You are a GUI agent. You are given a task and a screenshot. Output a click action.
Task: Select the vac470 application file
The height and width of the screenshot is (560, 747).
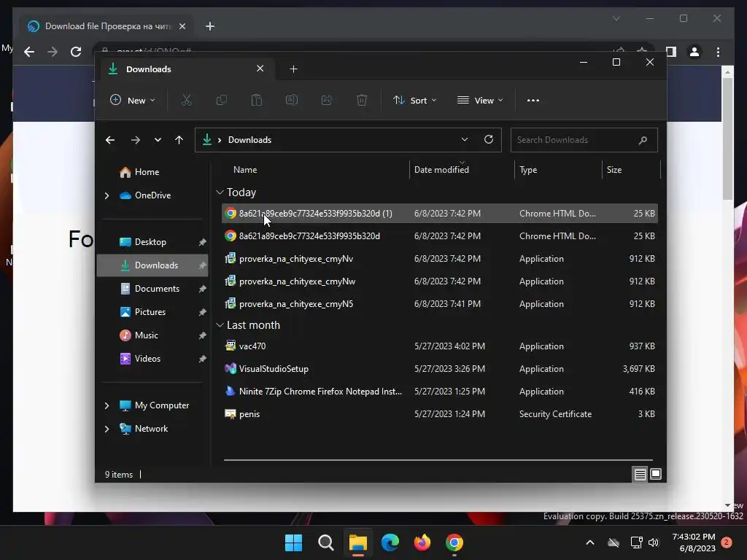pyautogui.click(x=439, y=346)
